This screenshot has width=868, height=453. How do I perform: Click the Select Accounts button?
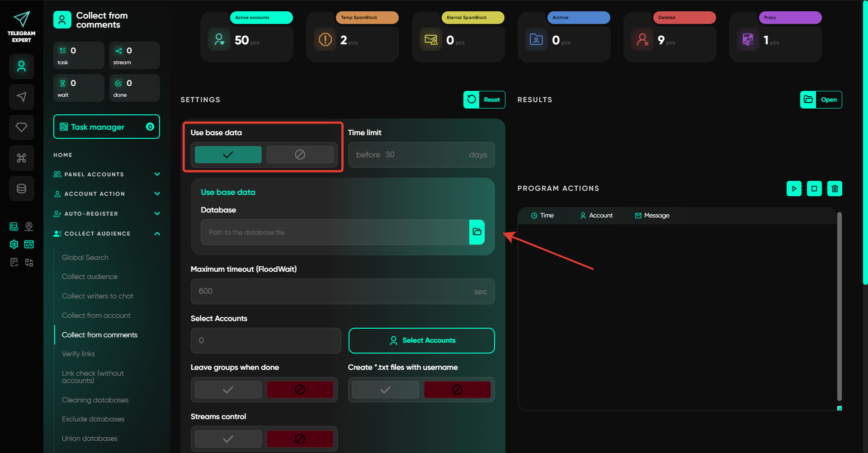coord(421,340)
